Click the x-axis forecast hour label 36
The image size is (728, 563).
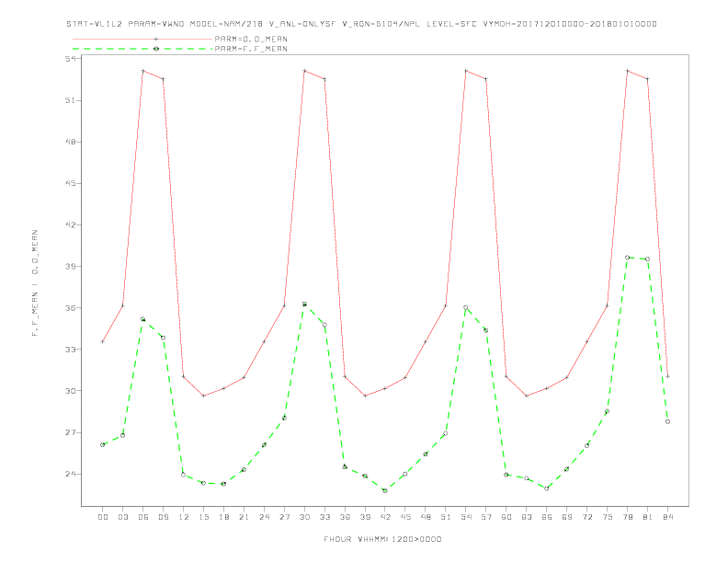pos(345,517)
